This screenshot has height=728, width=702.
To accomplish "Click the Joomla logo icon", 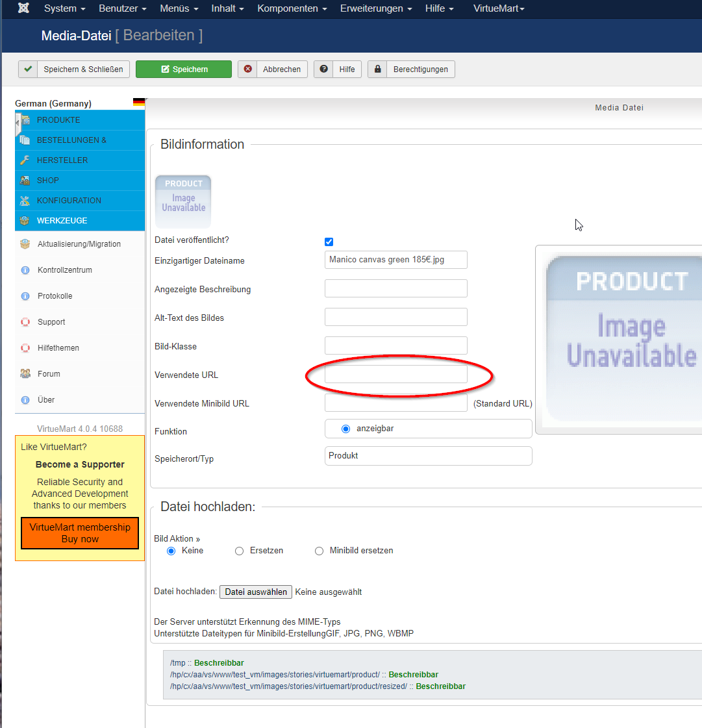I will tap(24, 8).
